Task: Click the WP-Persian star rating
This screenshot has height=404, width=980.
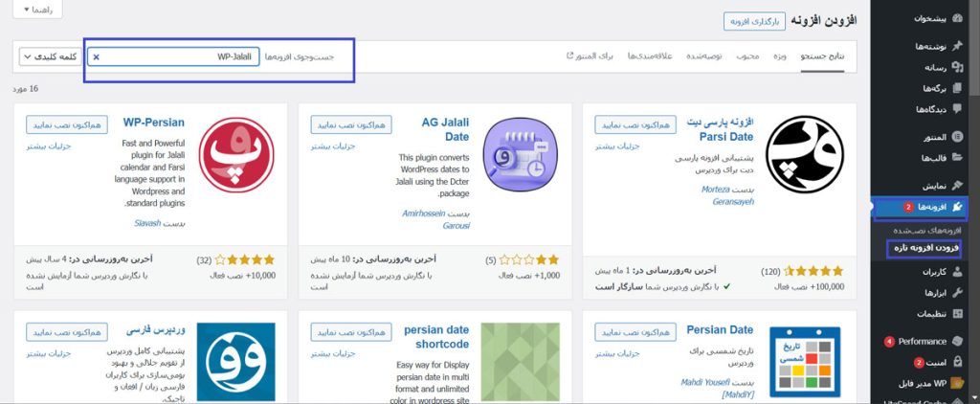Action: (244, 259)
